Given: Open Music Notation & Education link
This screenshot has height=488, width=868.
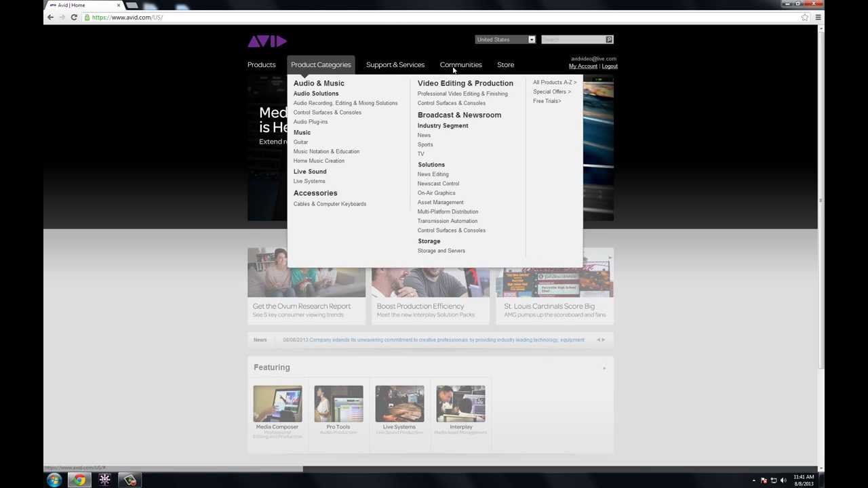Looking at the screenshot, I should coord(326,152).
